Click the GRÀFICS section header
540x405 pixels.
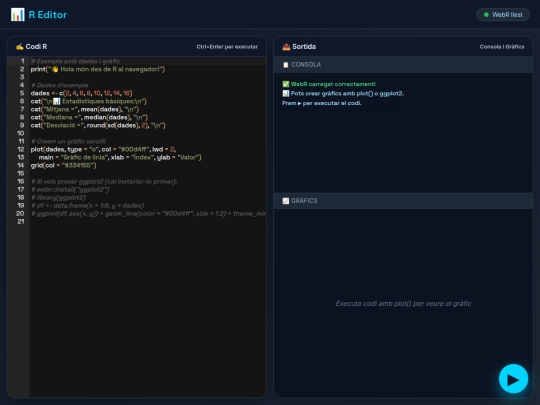[403, 201]
